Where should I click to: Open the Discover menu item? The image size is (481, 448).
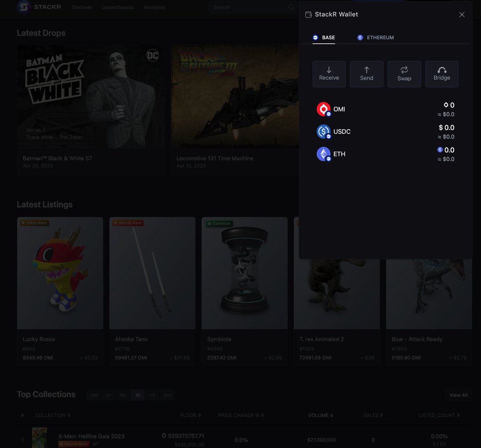pos(82,7)
